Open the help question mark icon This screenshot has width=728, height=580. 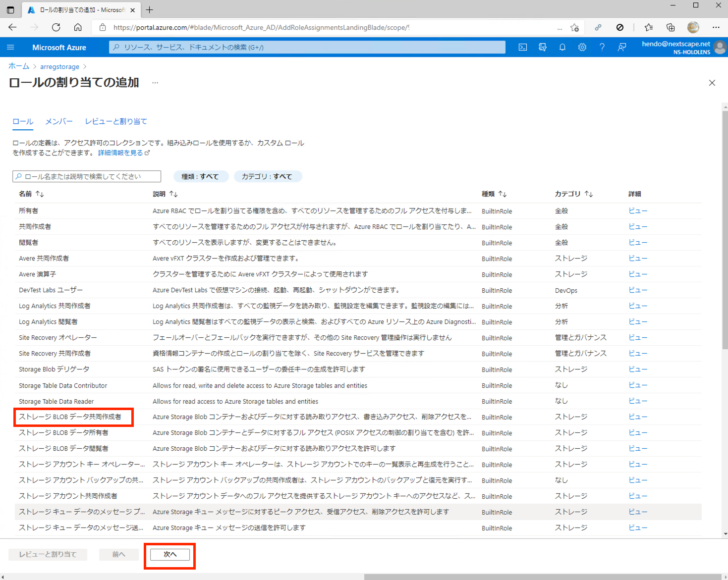602,47
